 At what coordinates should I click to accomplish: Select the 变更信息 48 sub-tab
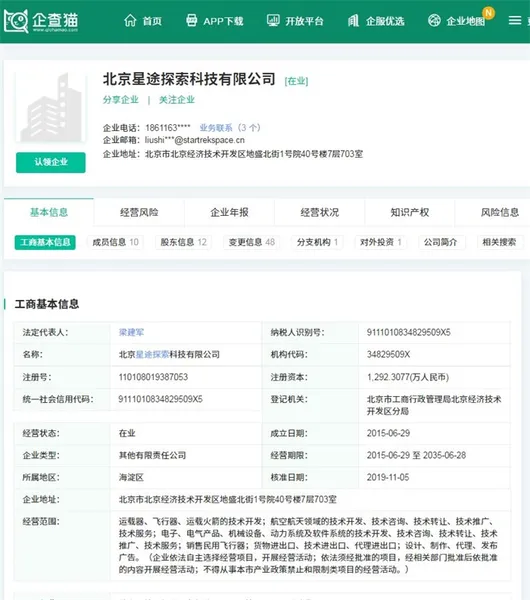tap(251, 242)
